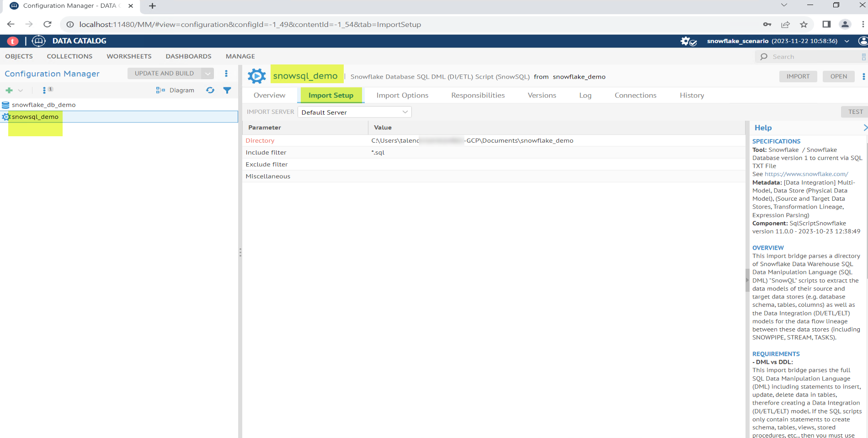Open the MANAGE menu

click(240, 56)
